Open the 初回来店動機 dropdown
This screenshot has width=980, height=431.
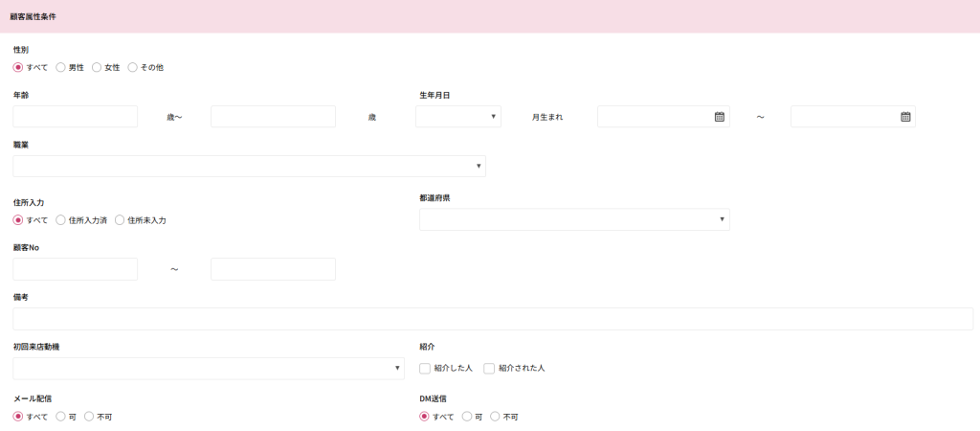pyautogui.click(x=209, y=369)
